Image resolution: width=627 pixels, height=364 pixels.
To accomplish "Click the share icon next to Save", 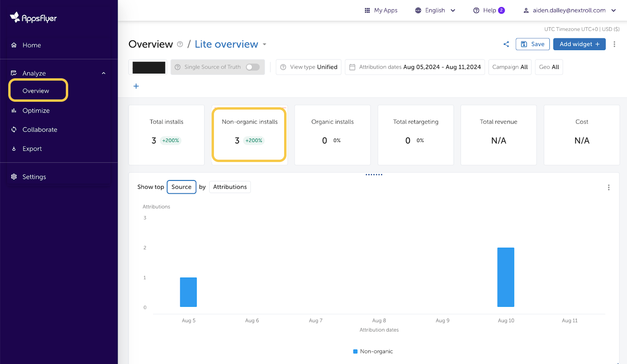I will pos(506,44).
